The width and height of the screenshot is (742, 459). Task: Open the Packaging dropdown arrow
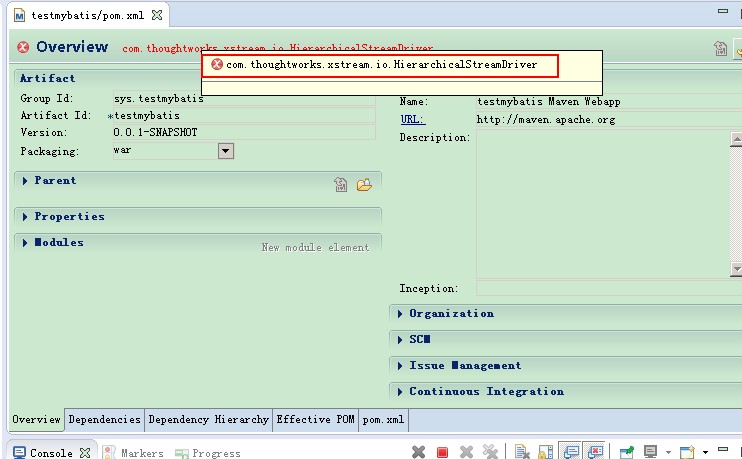[226, 151]
